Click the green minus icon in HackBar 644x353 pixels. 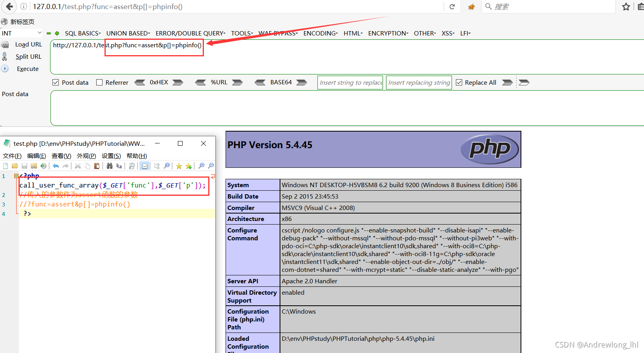pyautogui.click(x=49, y=33)
